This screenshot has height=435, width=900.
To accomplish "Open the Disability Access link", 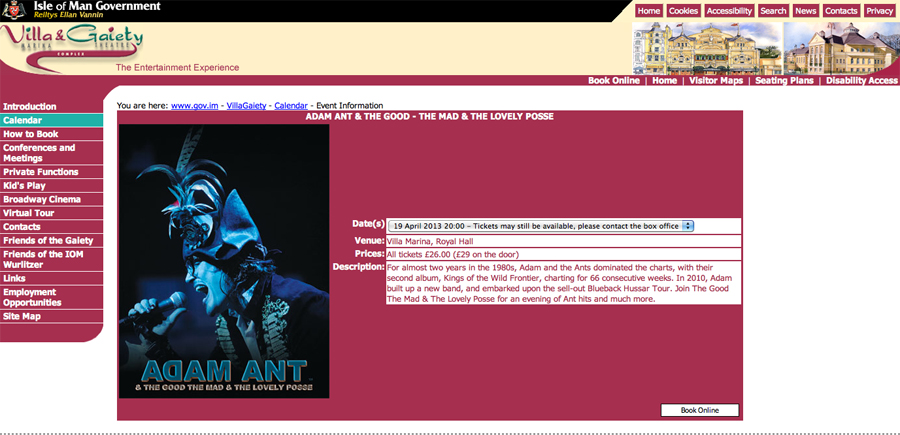I will [861, 81].
